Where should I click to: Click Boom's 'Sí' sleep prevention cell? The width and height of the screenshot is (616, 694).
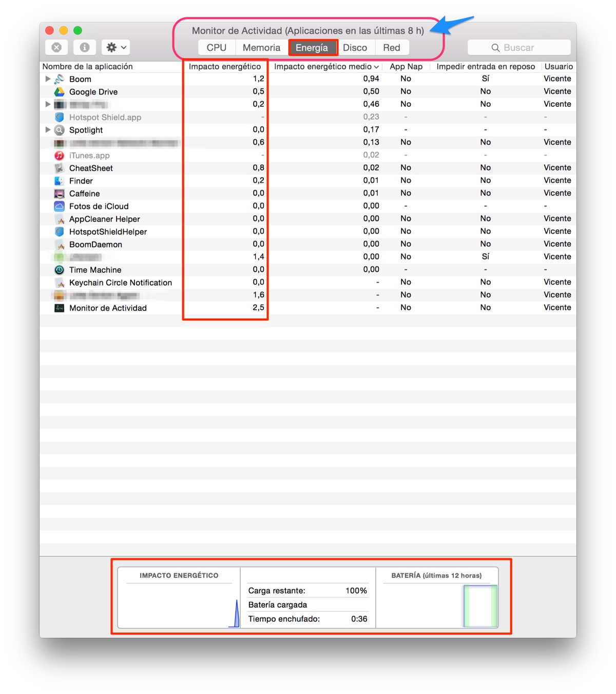coord(486,79)
